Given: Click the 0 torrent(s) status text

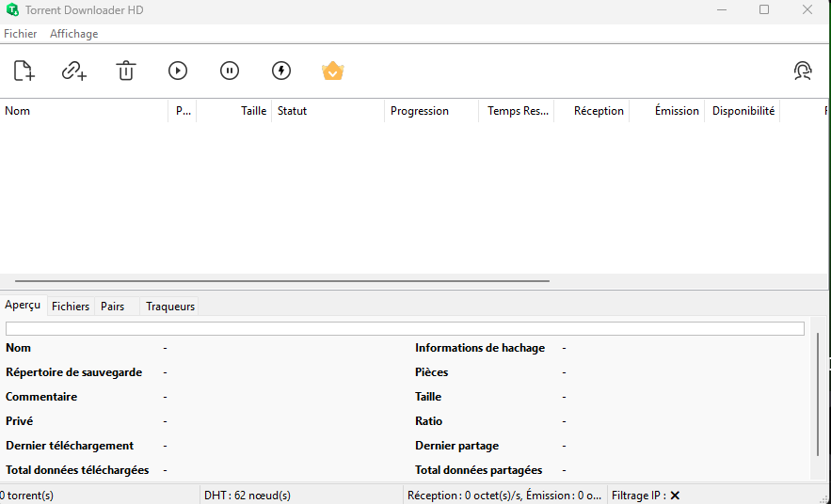Looking at the screenshot, I should point(27,496).
